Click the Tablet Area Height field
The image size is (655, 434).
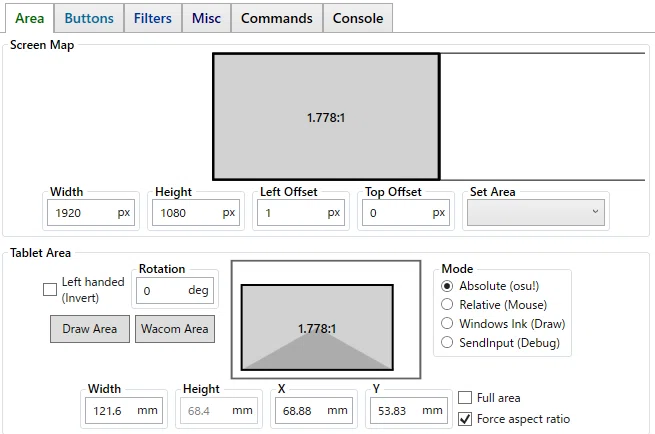[219, 411]
